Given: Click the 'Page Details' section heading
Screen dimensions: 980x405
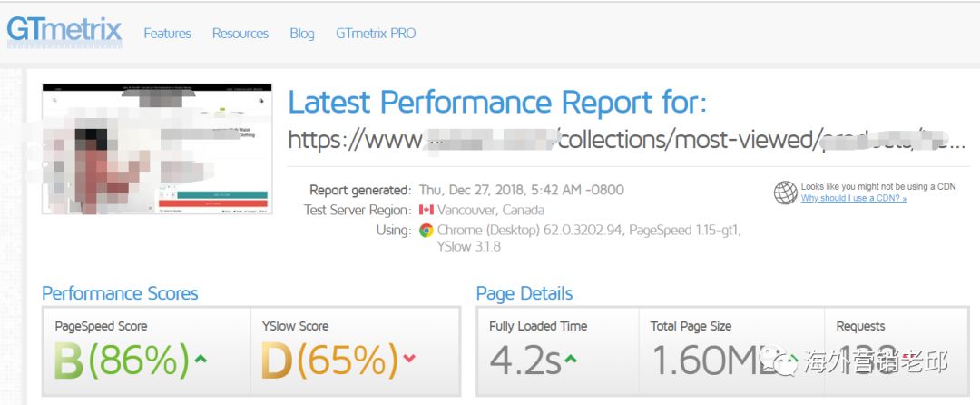Looking at the screenshot, I should coord(524,293).
